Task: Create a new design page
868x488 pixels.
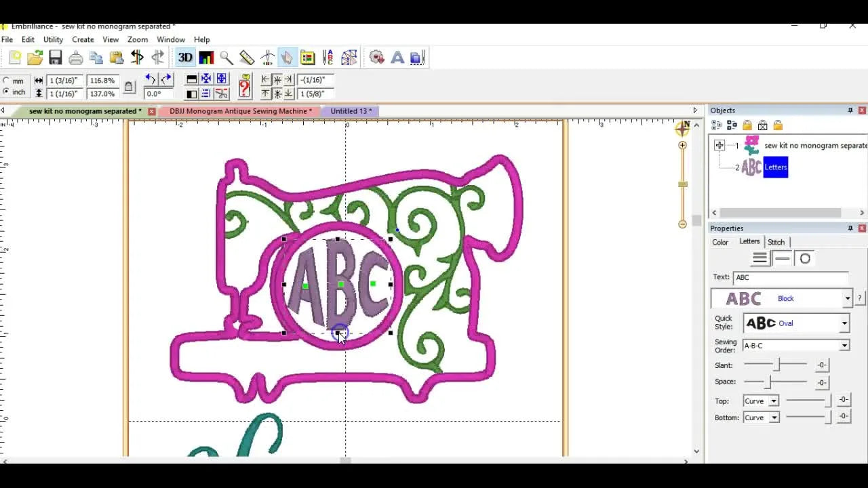Action: tap(15, 58)
